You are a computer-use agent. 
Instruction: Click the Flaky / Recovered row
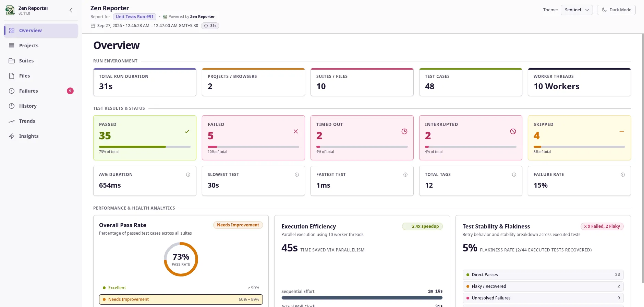click(543, 286)
